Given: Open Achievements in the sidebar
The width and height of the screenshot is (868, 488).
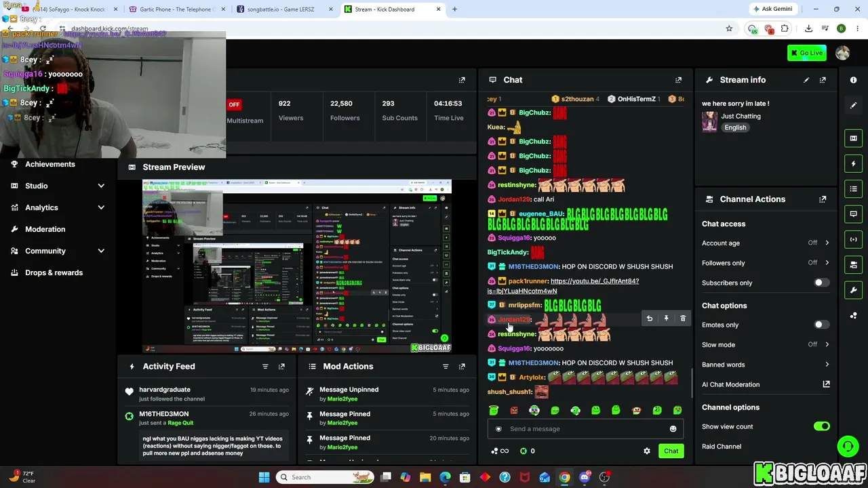Looking at the screenshot, I should pyautogui.click(x=50, y=164).
